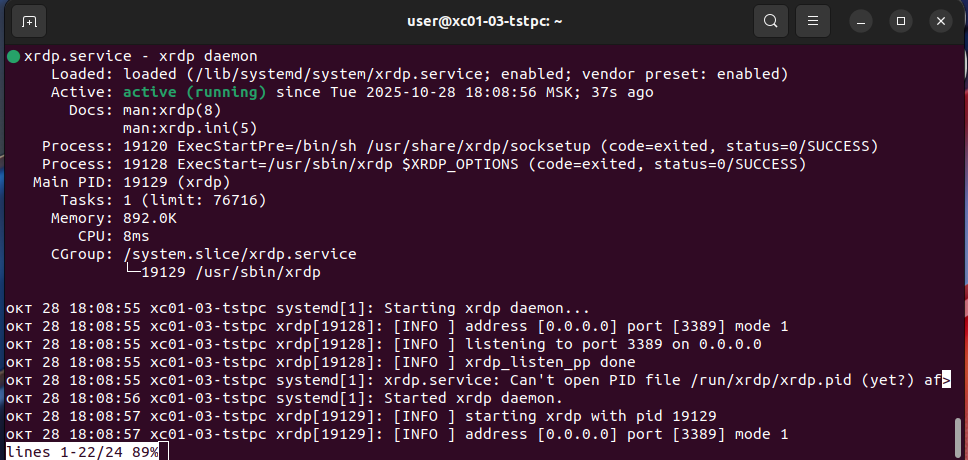Close the terminal window

[x=939, y=20]
